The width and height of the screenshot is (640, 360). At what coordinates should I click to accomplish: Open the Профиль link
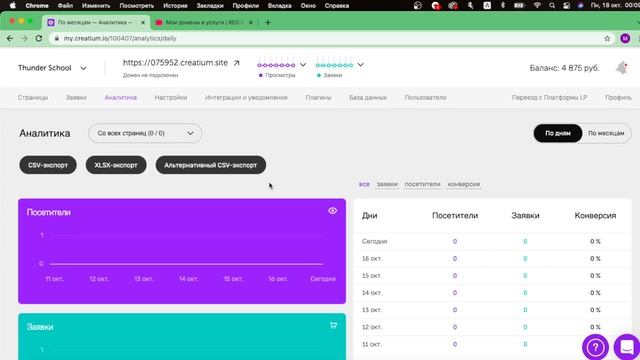(618, 98)
